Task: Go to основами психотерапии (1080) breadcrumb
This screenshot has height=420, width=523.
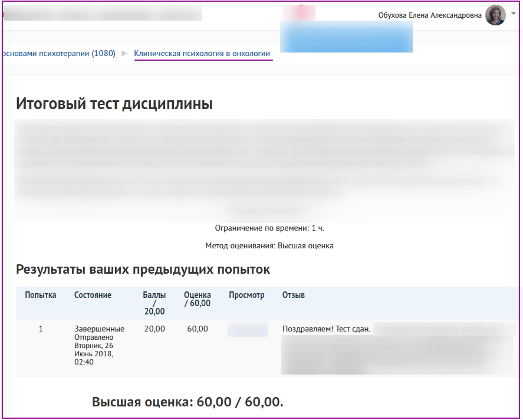Action: 59,54
